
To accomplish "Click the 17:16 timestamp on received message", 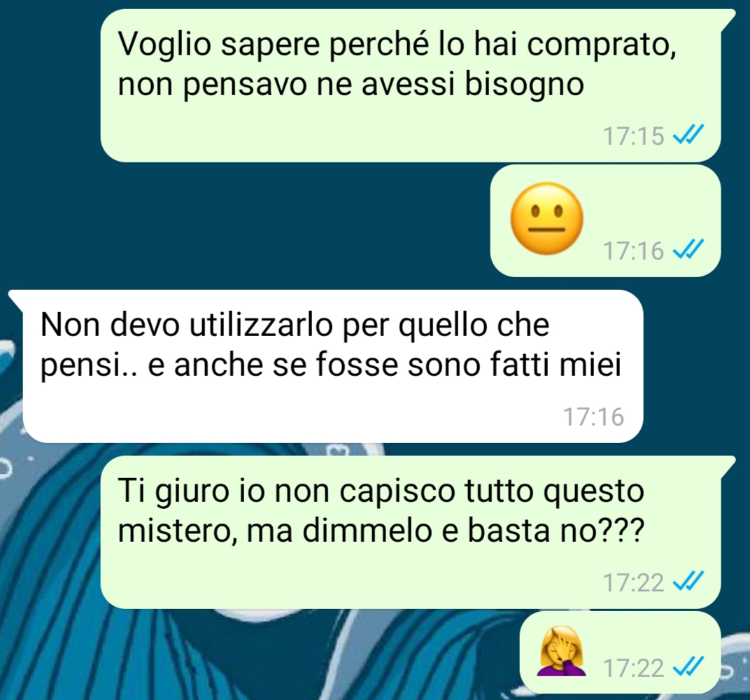I will (593, 416).
